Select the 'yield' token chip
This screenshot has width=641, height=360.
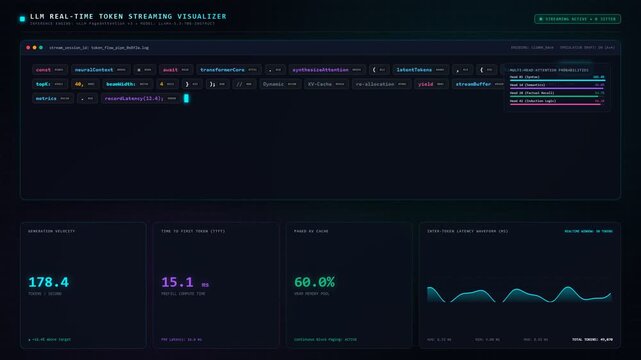pyautogui.click(x=430, y=84)
